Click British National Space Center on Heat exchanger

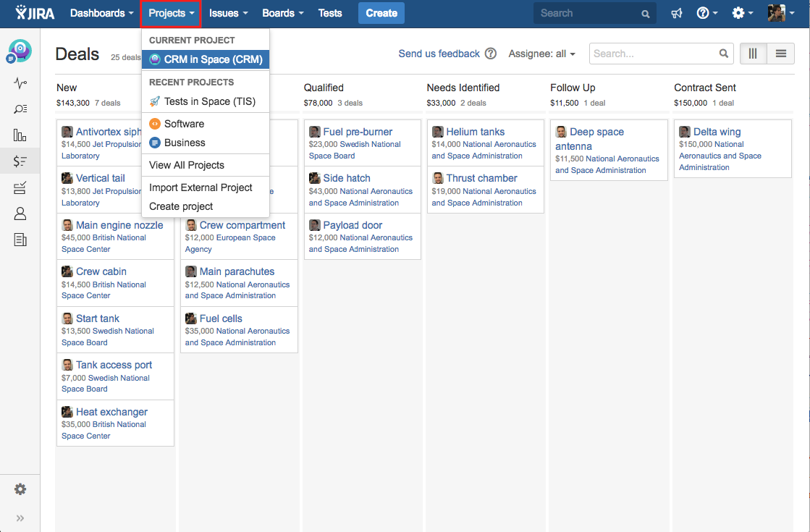[x=104, y=430]
